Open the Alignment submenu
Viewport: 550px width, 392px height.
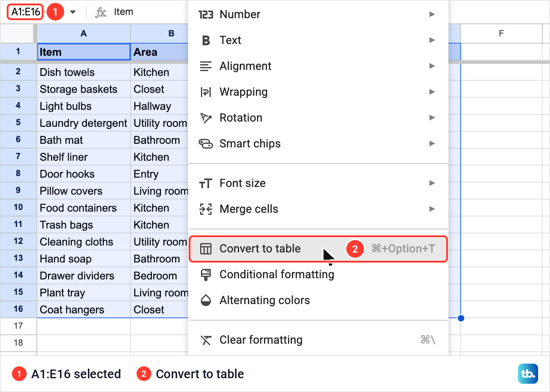[318, 66]
